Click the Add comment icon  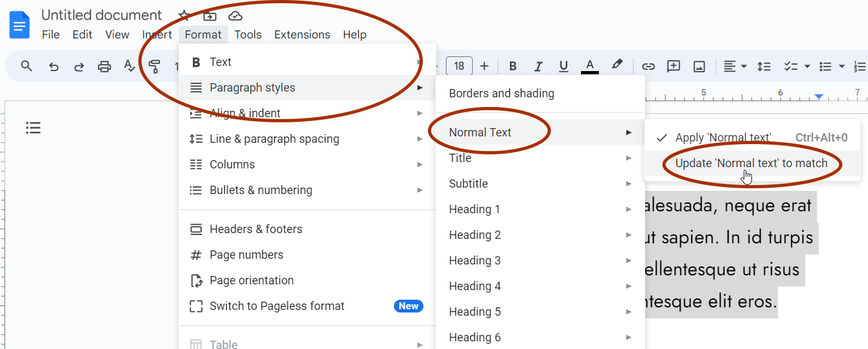coord(673,66)
